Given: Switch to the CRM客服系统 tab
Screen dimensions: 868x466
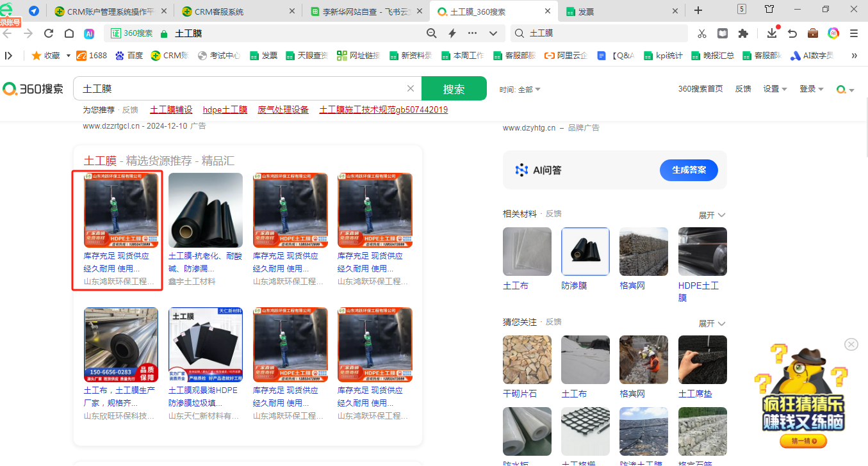Looking at the screenshot, I should coord(219,12).
